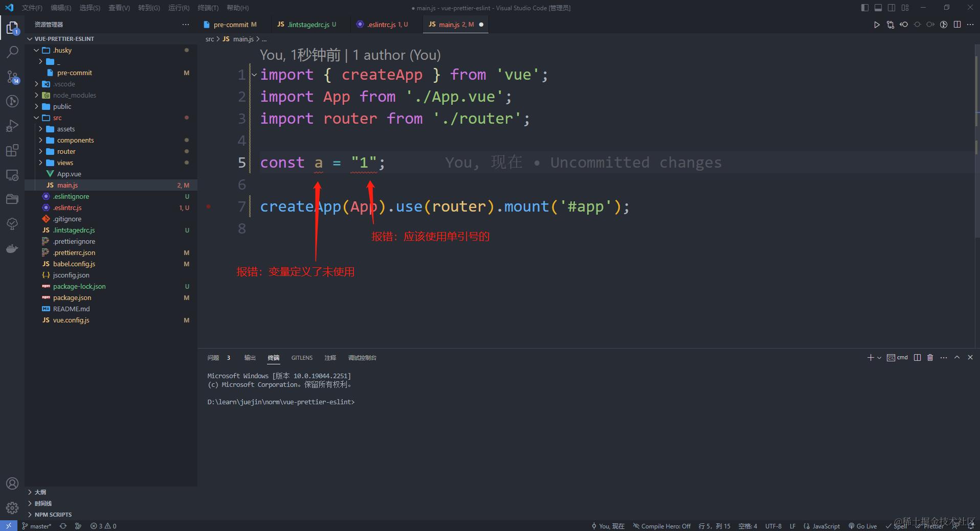Open errors and warnings count in status bar

pyautogui.click(x=103, y=526)
